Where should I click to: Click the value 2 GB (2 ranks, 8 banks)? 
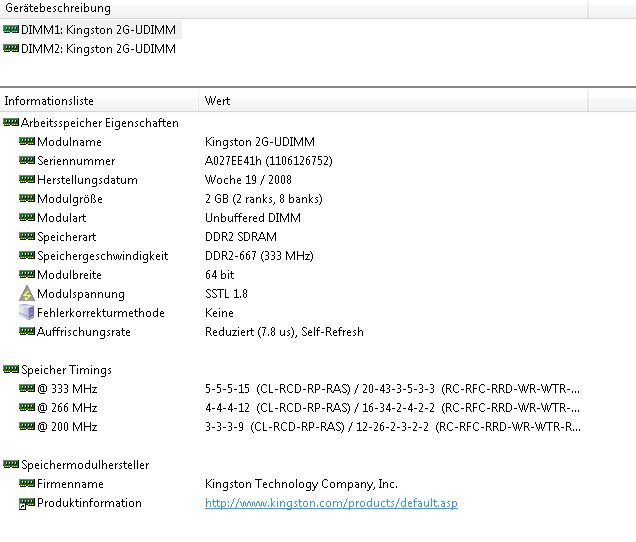(264, 199)
